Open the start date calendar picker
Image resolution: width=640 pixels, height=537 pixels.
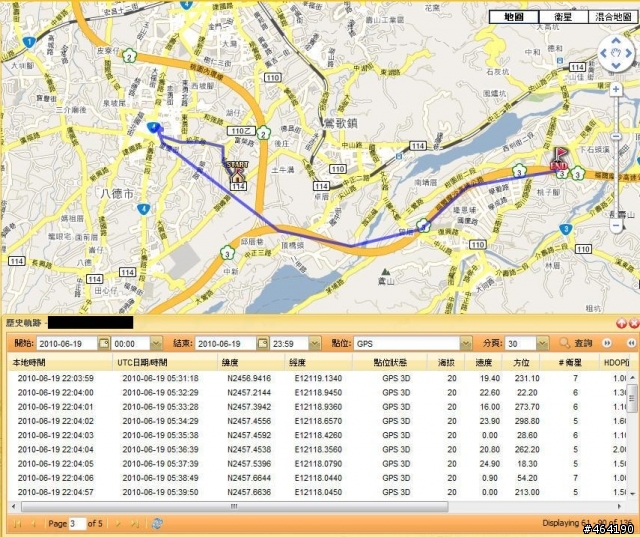tap(104, 343)
